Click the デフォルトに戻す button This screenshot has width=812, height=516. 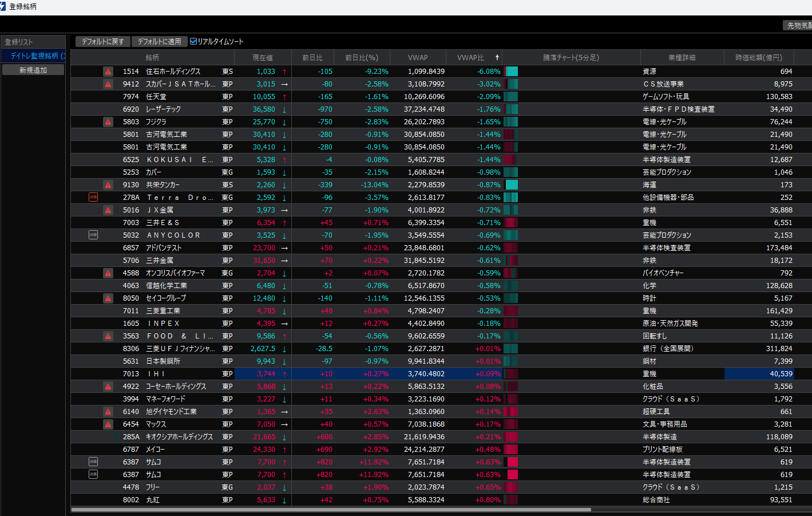click(103, 41)
